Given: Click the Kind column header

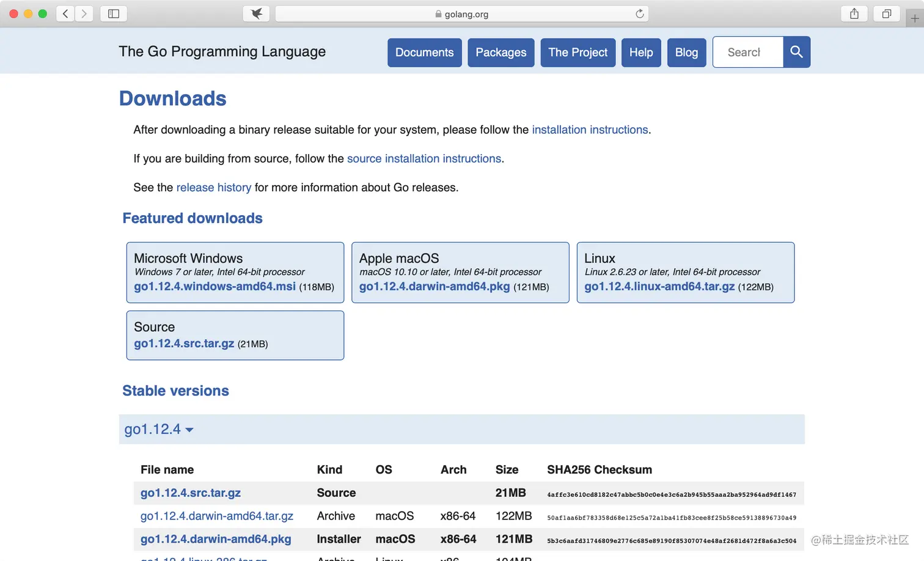Looking at the screenshot, I should [329, 469].
